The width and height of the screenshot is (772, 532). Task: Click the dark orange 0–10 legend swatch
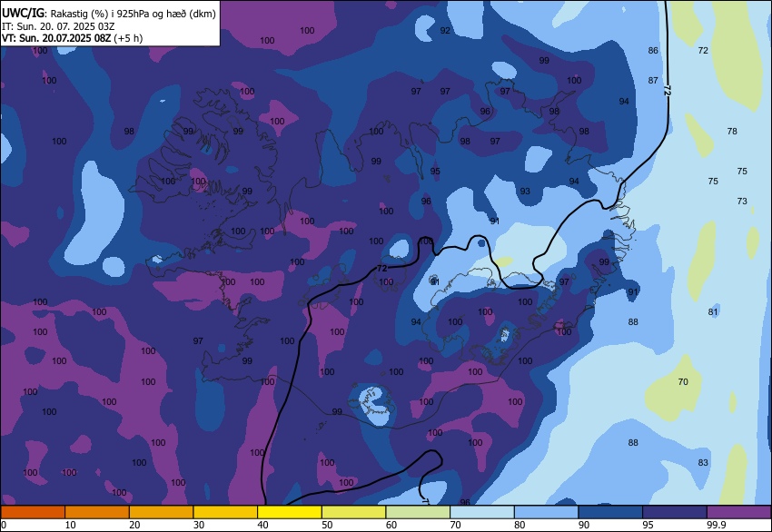click(x=33, y=512)
